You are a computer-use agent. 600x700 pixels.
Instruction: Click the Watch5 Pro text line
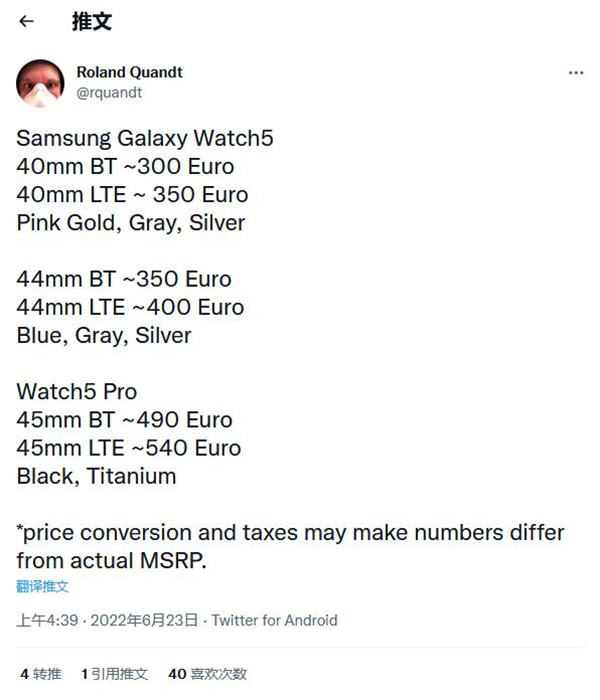(x=77, y=391)
